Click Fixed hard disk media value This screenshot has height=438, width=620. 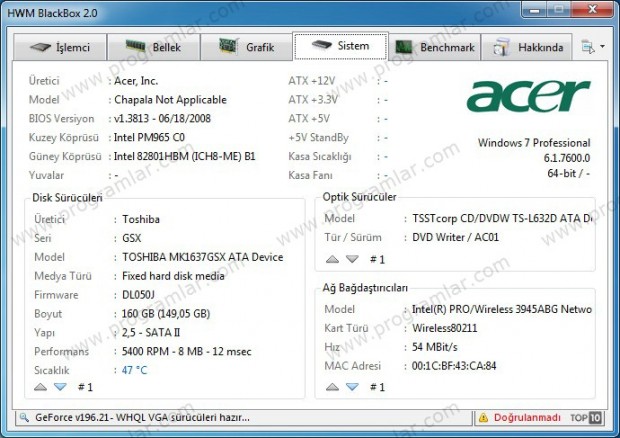173,276
